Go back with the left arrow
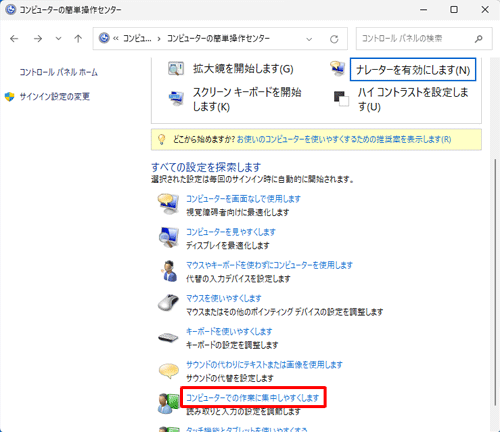This screenshot has height=432, width=500. coord(14,39)
